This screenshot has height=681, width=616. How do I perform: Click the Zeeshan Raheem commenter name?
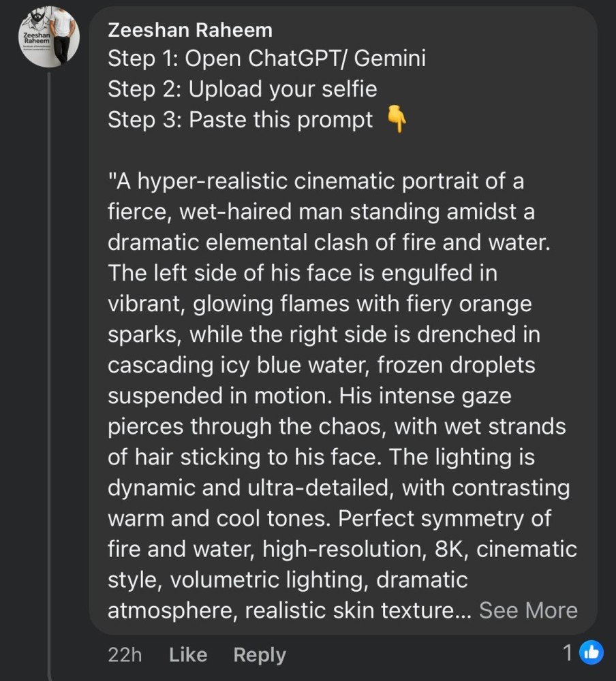(x=190, y=30)
